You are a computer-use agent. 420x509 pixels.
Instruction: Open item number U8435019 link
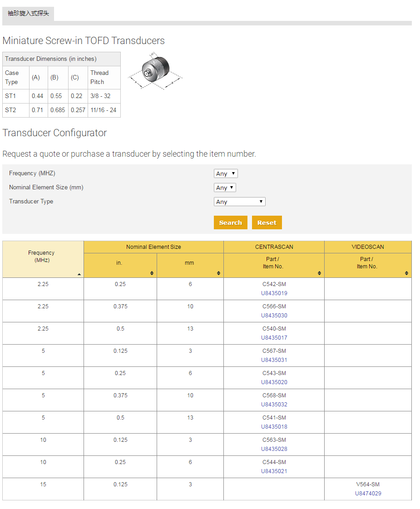pyautogui.click(x=274, y=293)
